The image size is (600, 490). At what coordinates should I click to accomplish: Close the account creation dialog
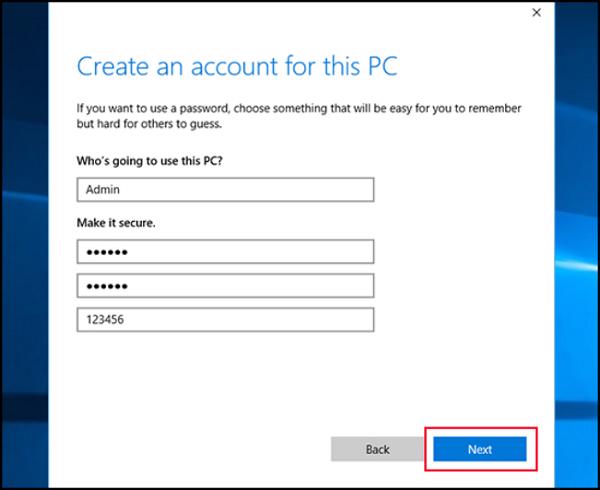click(x=536, y=13)
